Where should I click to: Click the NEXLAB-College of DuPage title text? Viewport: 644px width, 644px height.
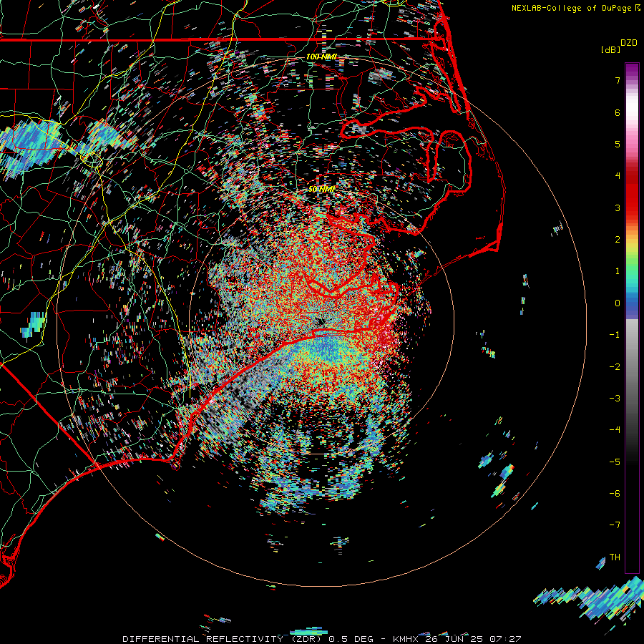[x=571, y=8]
